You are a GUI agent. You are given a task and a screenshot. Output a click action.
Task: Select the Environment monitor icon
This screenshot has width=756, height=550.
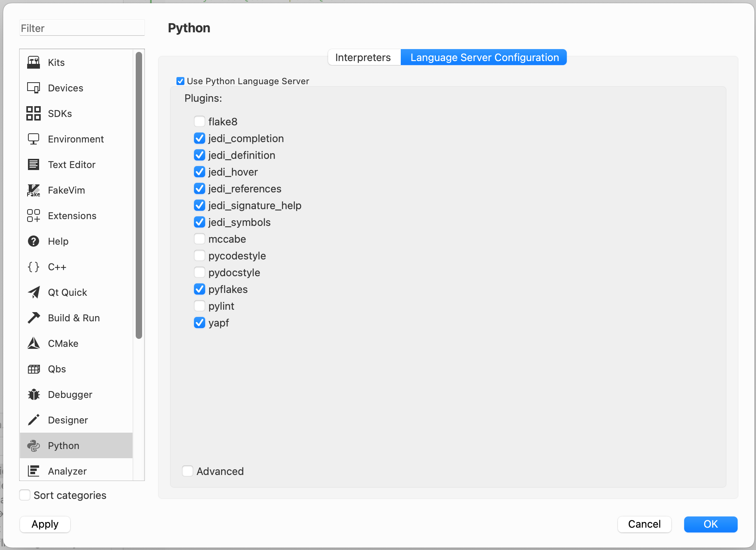(x=34, y=139)
